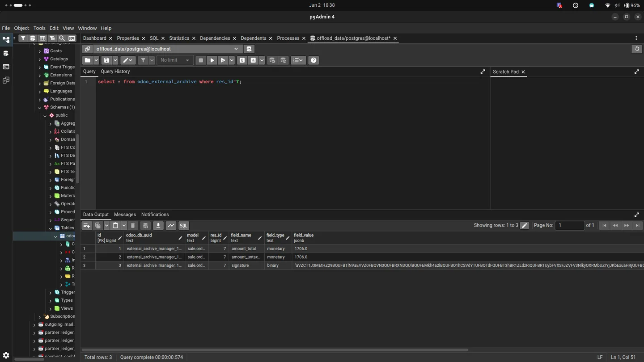Open the Object menu
This screenshot has width=644, height=362.
pos(21,28)
